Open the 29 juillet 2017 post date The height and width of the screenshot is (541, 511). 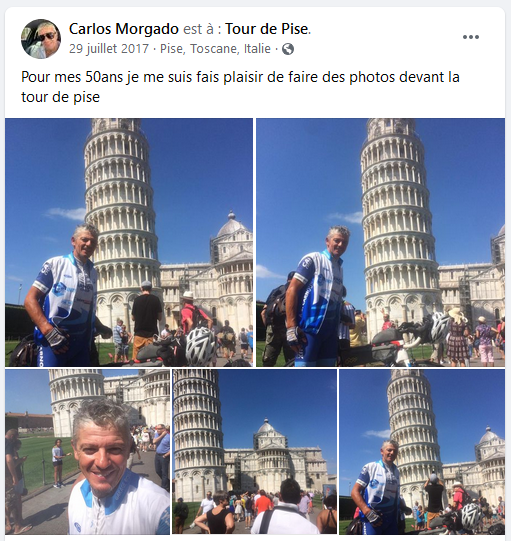[x=109, y=49]
